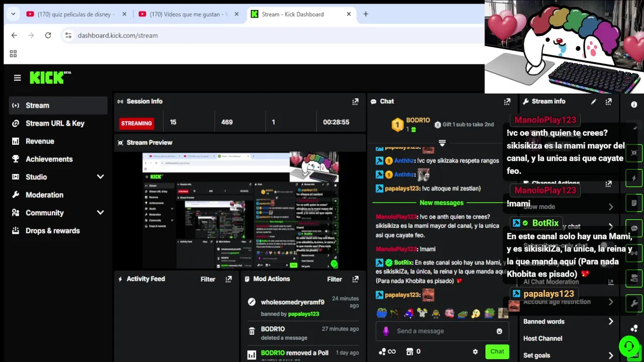Expand the Studio sidebar section

click(x=100, y=177)
